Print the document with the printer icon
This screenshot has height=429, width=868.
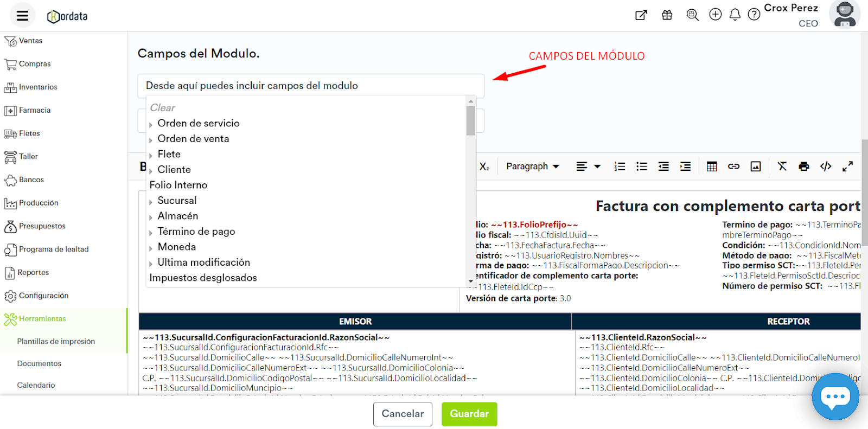pyautogui.click(x=803, y=167)
